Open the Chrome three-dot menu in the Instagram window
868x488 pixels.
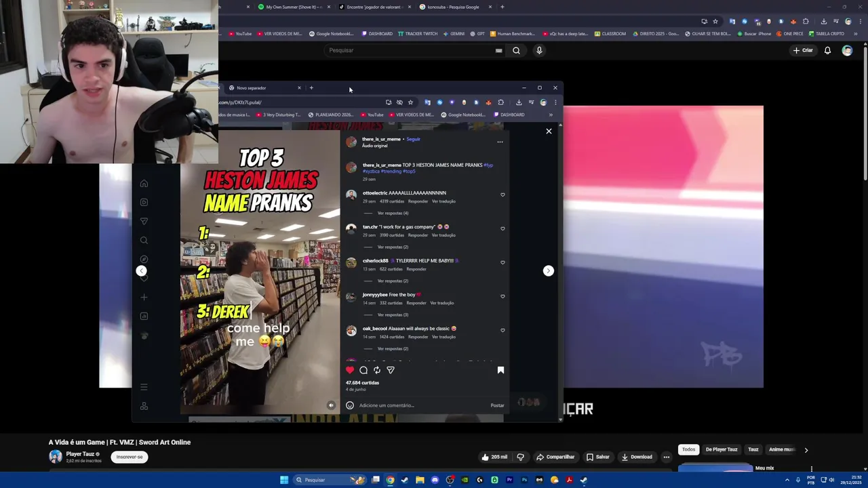tap(555, 102)
